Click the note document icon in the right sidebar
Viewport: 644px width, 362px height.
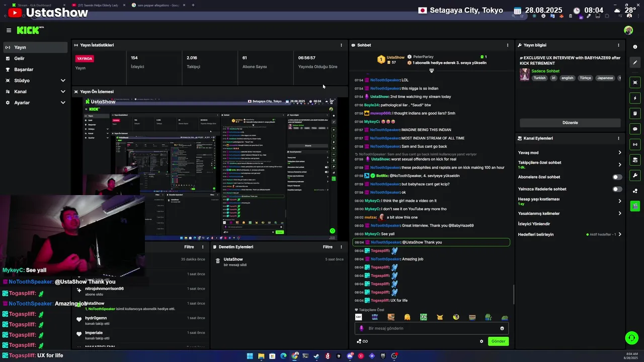tap(635, 114)
